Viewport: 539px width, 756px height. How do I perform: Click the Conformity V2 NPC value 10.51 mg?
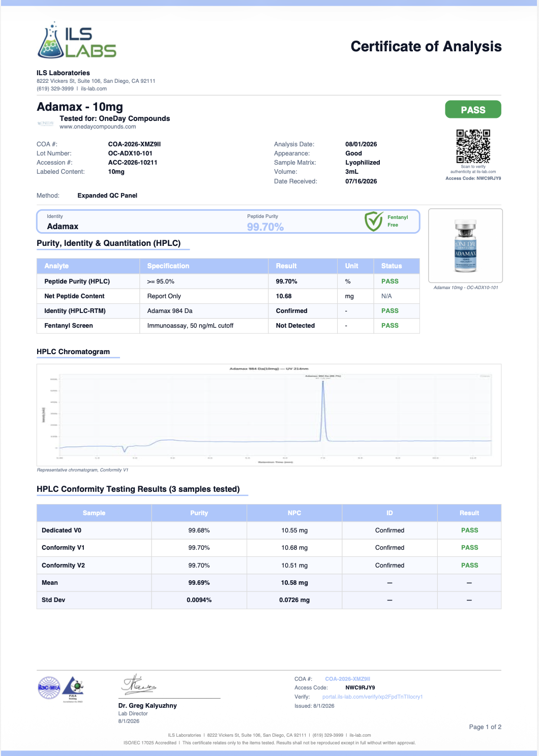click(x=294, y=565)
